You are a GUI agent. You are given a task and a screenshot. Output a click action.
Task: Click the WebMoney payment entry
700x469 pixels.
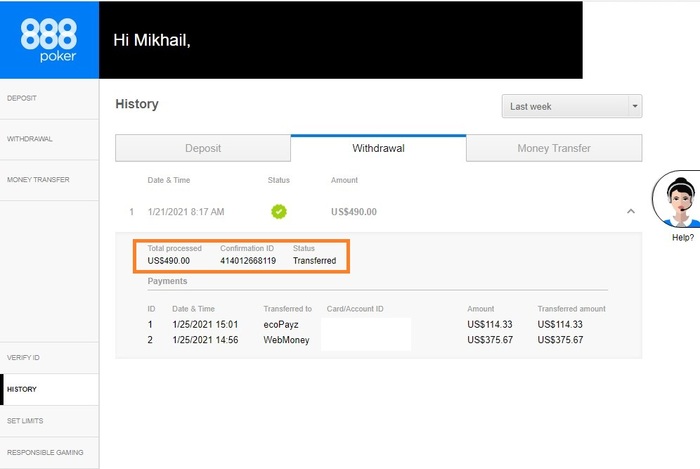286,340
